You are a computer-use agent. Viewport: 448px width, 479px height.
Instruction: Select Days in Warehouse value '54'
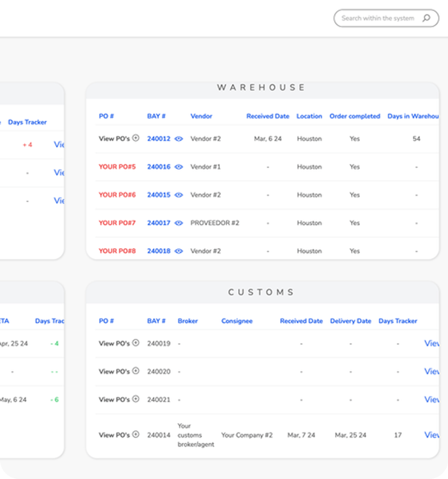coord(417,138)
